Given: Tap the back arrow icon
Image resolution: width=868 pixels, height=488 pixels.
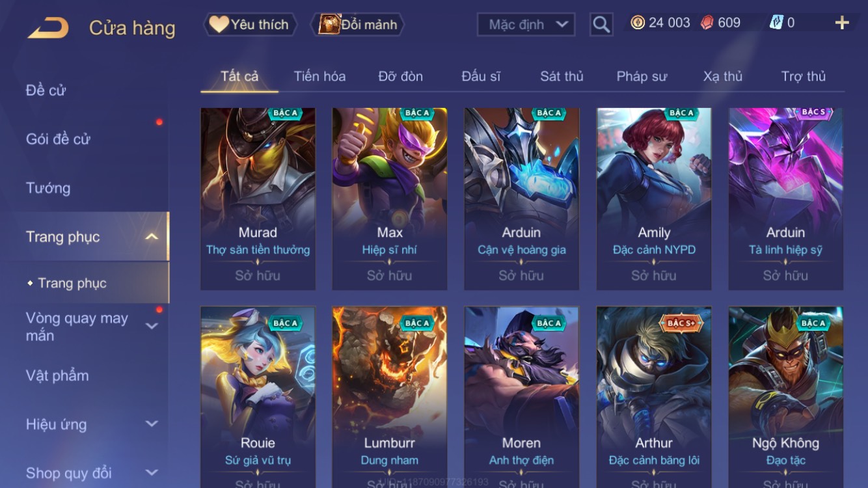Looking at the screenshot, I should point(47,27).
